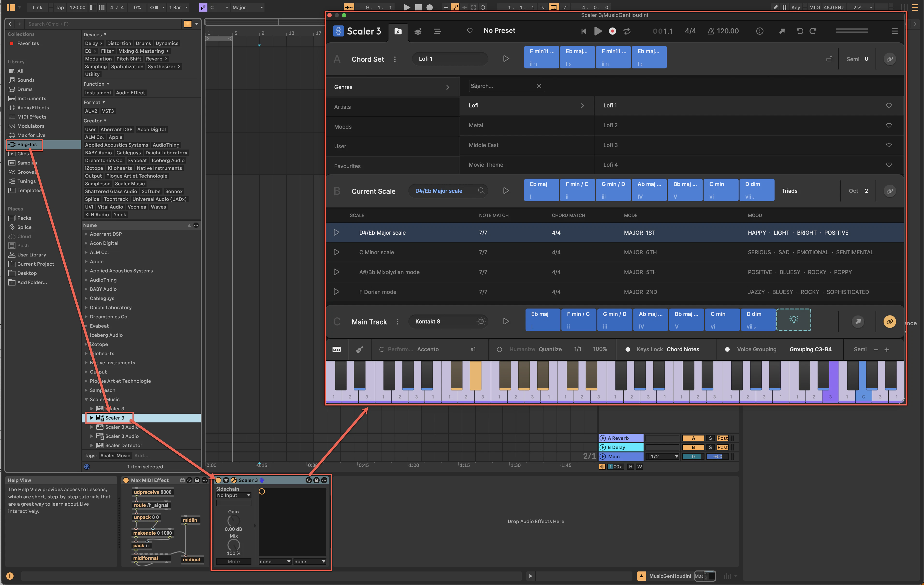
Task: Click the Link button in Ableton's toolbar
Action: click(x=38, y=7)
